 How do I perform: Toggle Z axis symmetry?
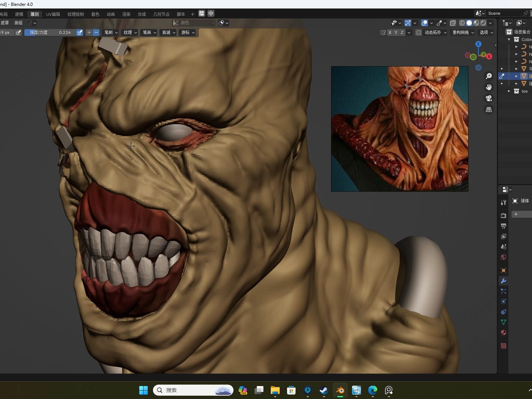tap(402, 33)
